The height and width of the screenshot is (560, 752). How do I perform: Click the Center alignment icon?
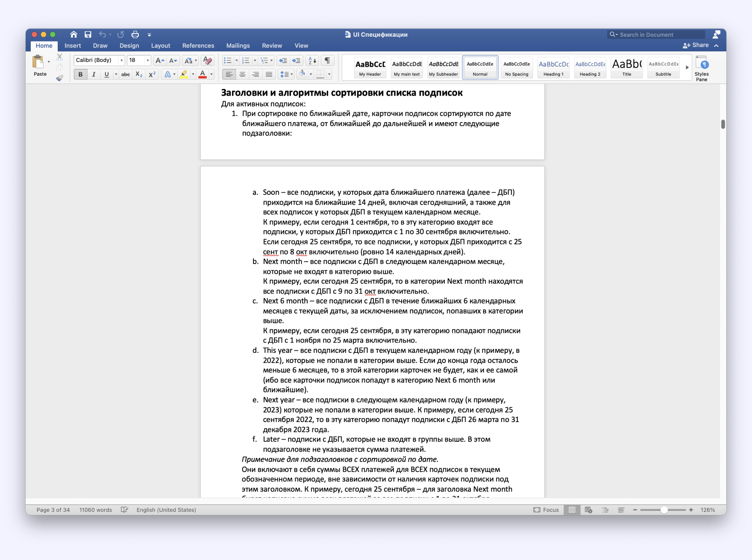(242, 74)
